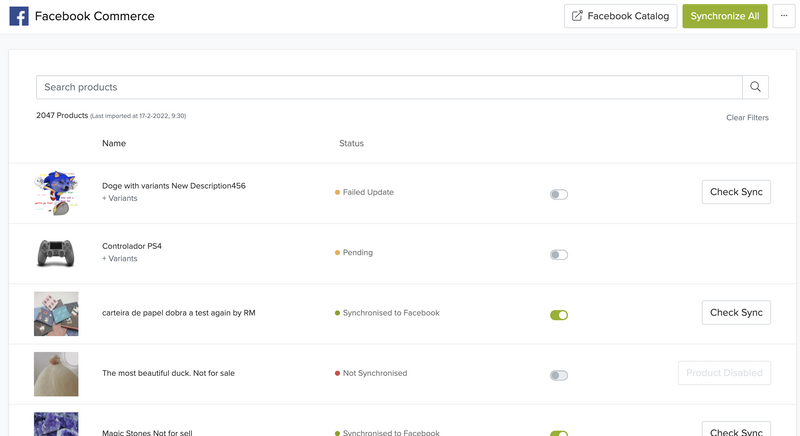The height and width of the screenshot is (436, 800).
Task: Expand variants under Doge with variants
Action: pos(120,198)
